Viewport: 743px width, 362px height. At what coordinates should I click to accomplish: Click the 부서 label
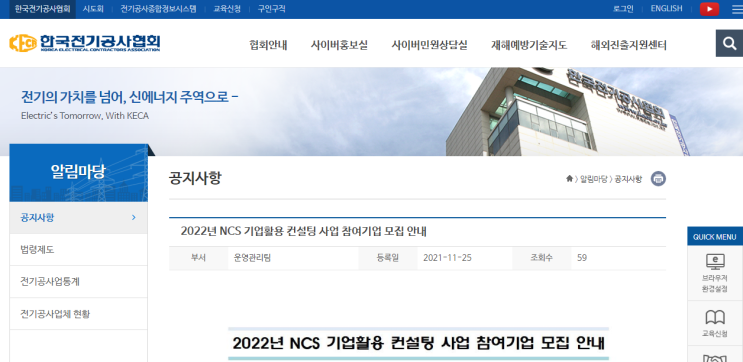[x=198, y=258]
